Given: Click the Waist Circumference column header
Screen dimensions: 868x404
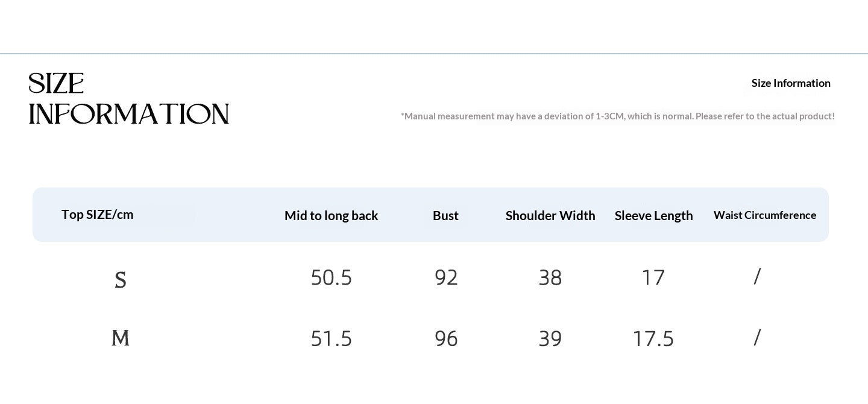Looking at the screenshot, I should [765, 215].
